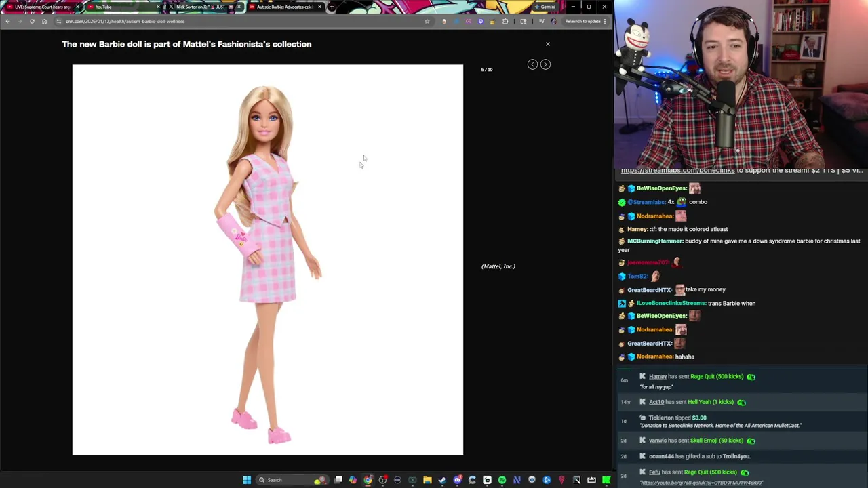868x488 pixels.
Task: Click username GreatBeardHTX saying take my money
Action: pyautogui.click(x=650, y=290)
